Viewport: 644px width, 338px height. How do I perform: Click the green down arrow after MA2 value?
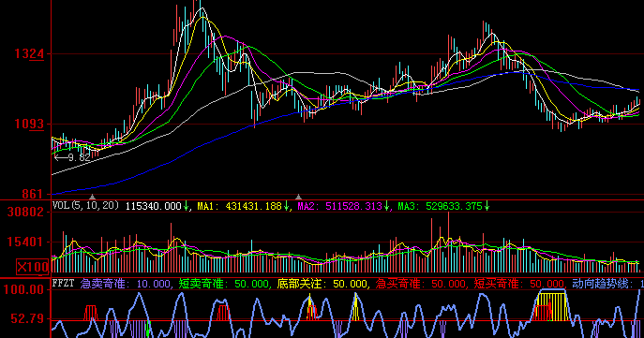(386, 206)
